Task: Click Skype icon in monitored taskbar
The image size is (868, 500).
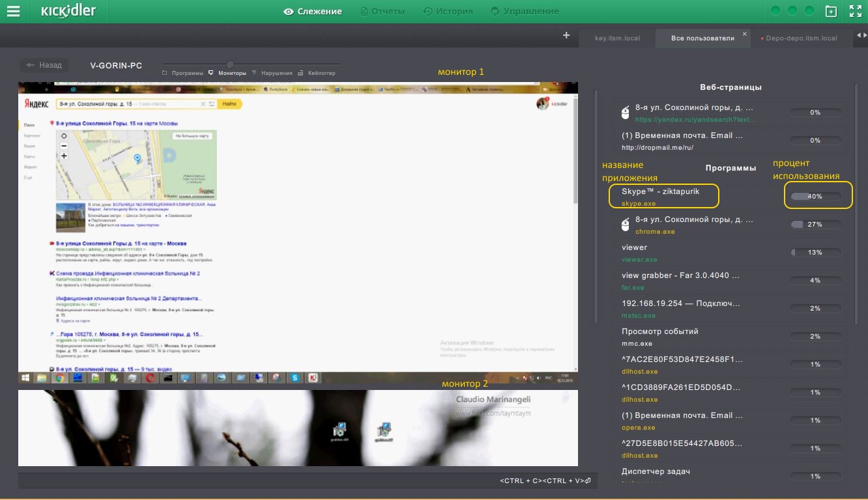Action: click(295, 378)
